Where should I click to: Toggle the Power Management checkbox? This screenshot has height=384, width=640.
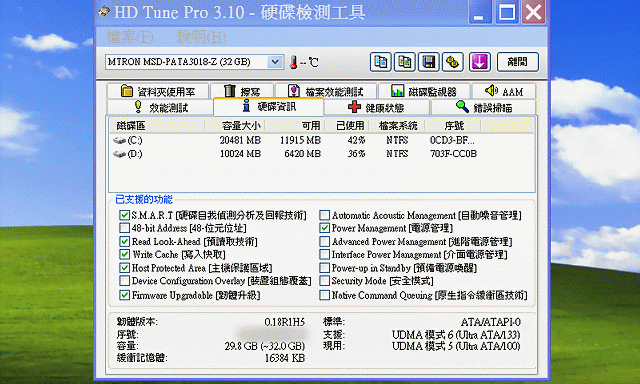[324, 228]
